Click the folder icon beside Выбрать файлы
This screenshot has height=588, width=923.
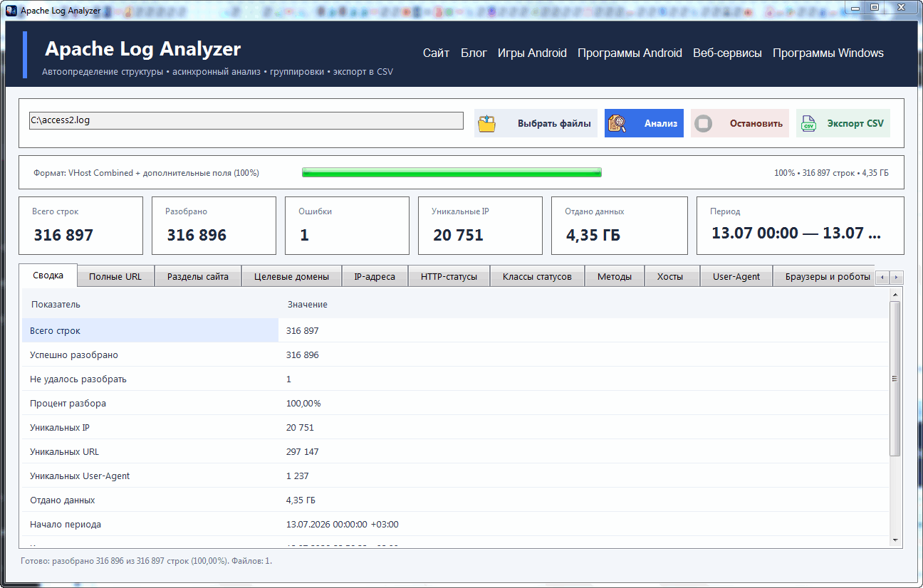pyautogui.click(x=486, y=124)
